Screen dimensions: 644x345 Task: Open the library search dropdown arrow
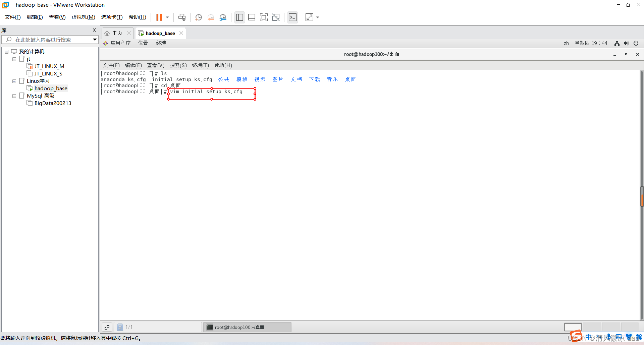click(95, 40)
